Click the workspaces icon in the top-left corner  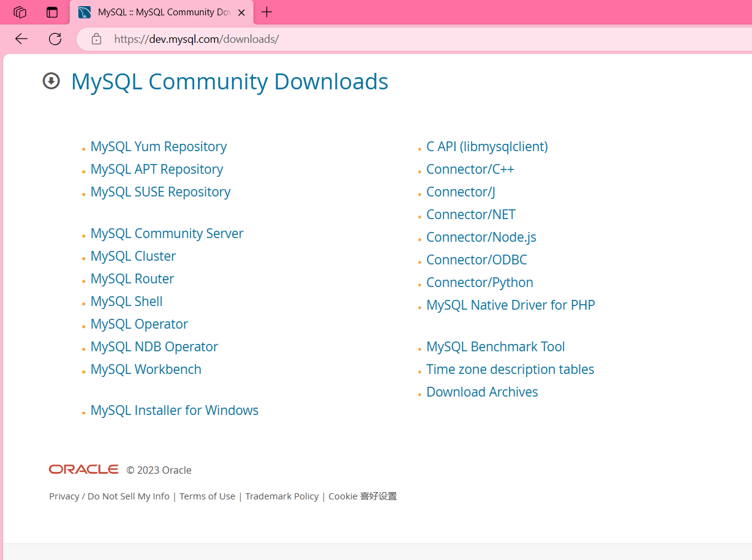click(x=19, y=12)
